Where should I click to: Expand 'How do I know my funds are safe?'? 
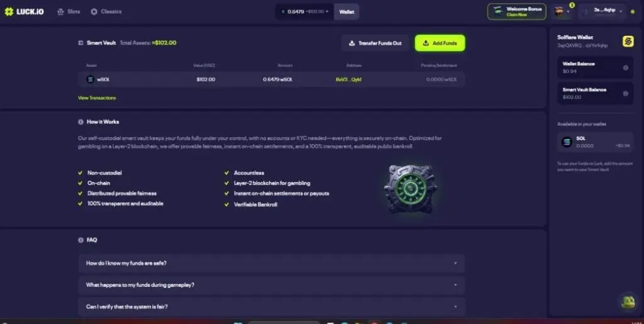coord(271,263)
